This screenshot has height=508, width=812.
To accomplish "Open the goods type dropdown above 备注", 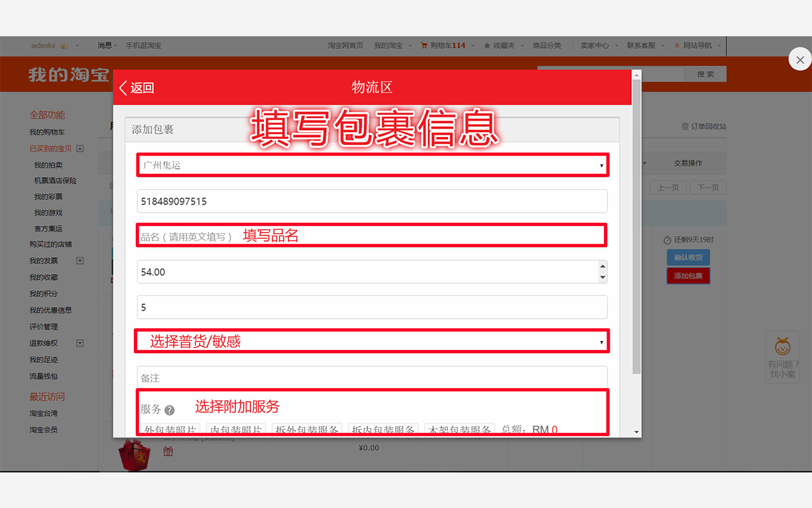I will tap(372, 342).
